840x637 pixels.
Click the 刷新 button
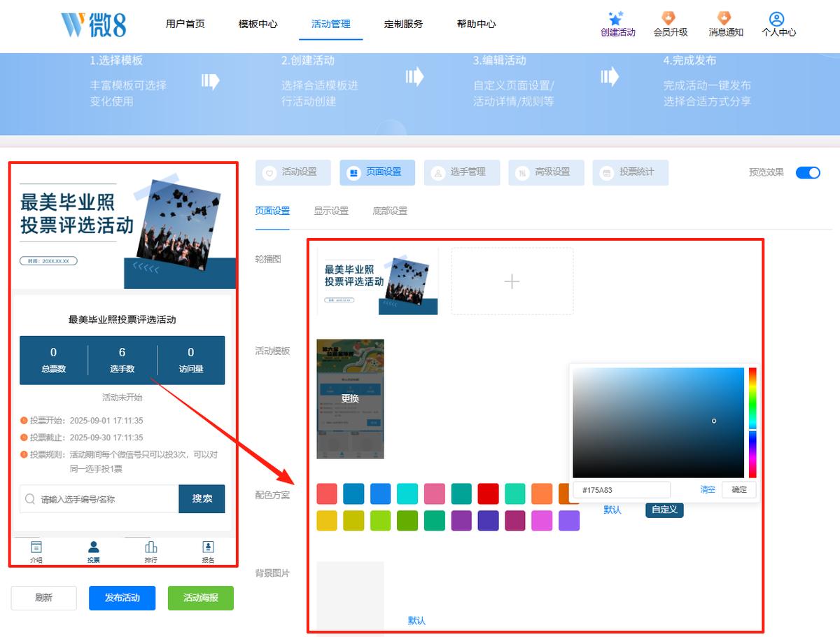[x=43, y=598]
